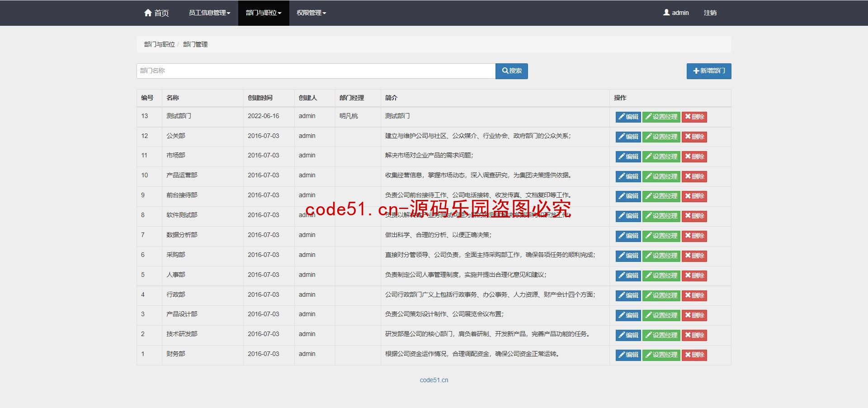Edit the 人事部 department
Screen dimensions: 868x408
tap(628, 275)
